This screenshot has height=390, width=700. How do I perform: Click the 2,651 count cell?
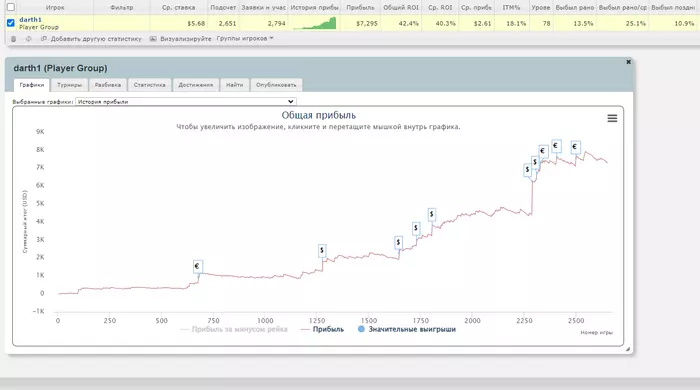pos(223,23)
